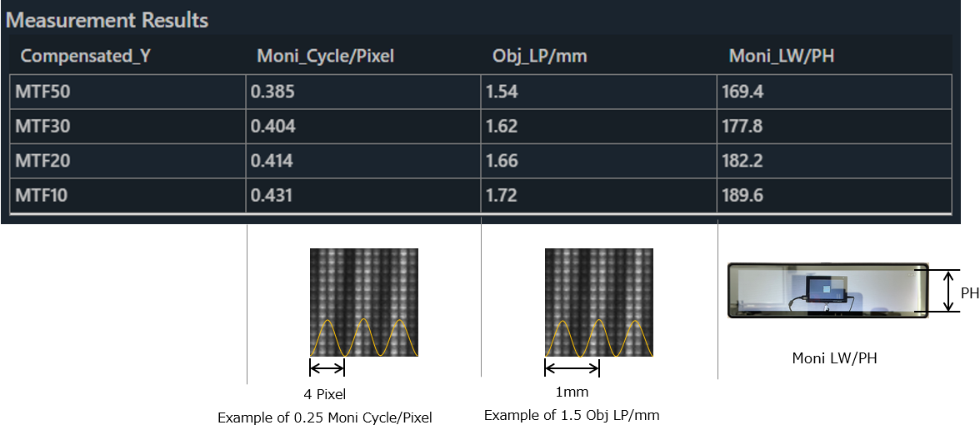Click the Moni_Cycle/Pixel column header
The width and height of the screenshot is (980, 430).
tap(326, 57)
